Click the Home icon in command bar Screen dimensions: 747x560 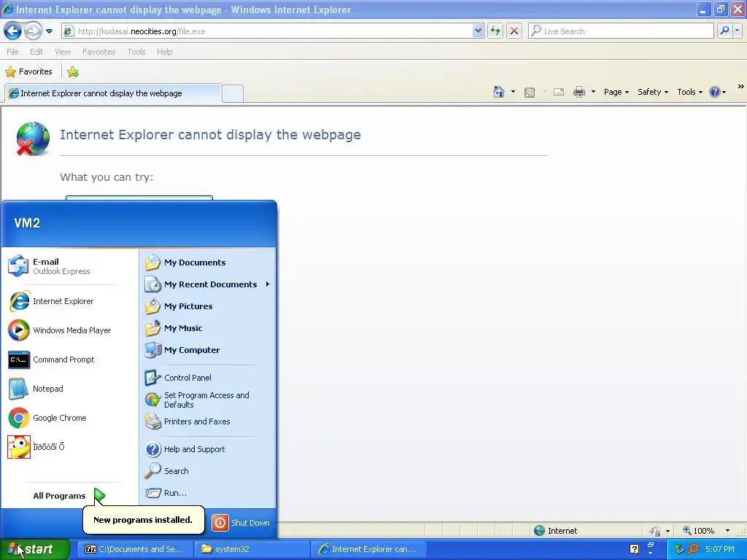[x=499, y=92]
